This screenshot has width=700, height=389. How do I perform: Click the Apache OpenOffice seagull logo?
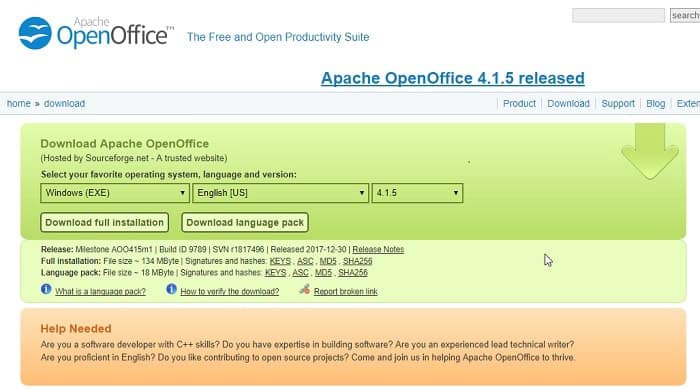pos(35,33)
